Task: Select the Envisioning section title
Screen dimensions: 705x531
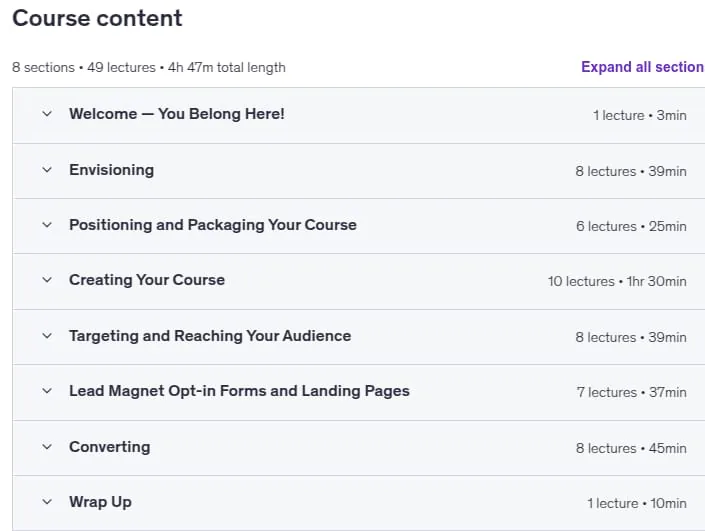Action: (112, 170)
